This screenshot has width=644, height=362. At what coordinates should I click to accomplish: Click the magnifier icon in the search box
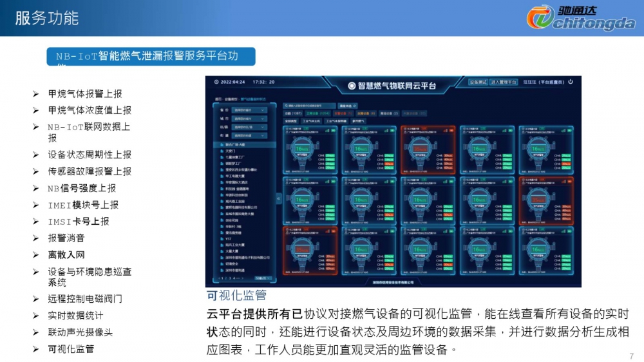286,106
